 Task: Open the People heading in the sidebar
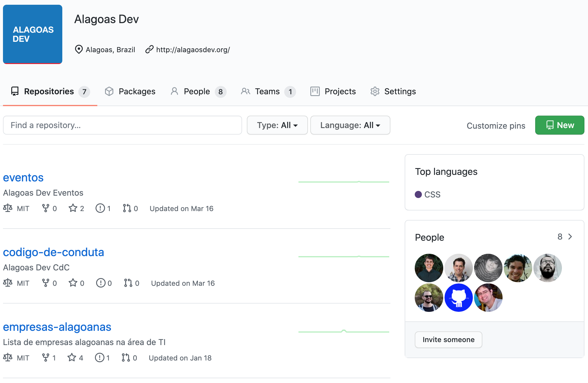pos(429,237)
